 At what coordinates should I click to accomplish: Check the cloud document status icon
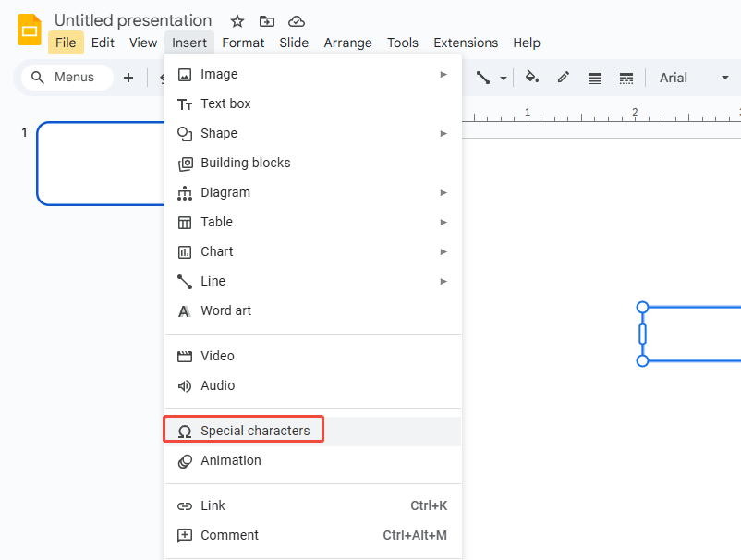(296, 21)
